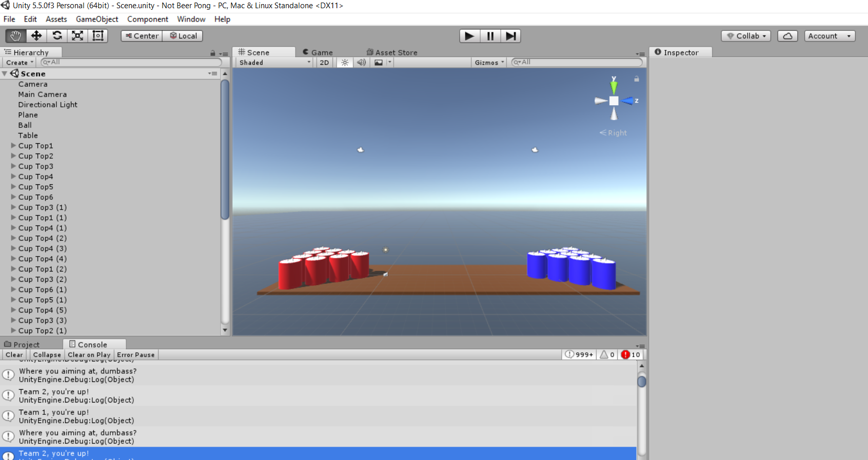Screen dimensions: 868x460
Task: Toggle 2D scene view mode
Action: (324, 63)
